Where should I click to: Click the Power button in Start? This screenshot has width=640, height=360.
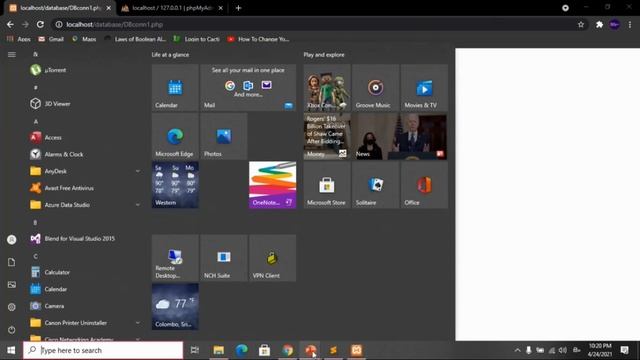(x=11, y=330)
